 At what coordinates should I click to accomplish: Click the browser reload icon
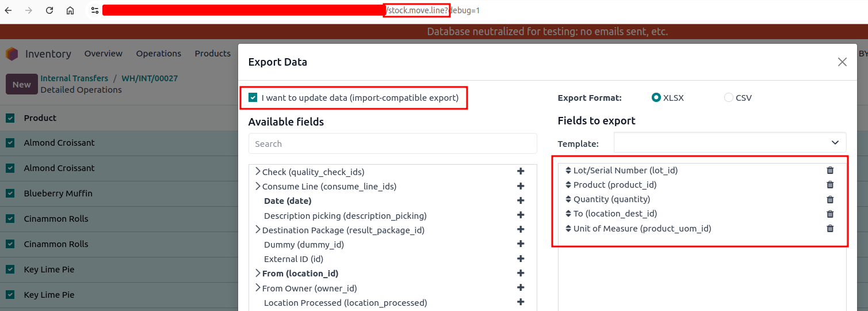[x=49, y=10]
